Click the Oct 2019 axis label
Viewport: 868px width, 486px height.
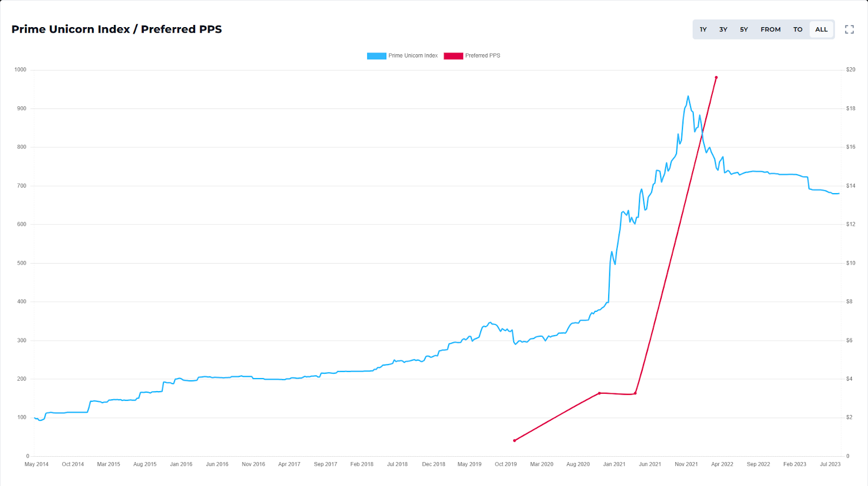click(506, 464)
